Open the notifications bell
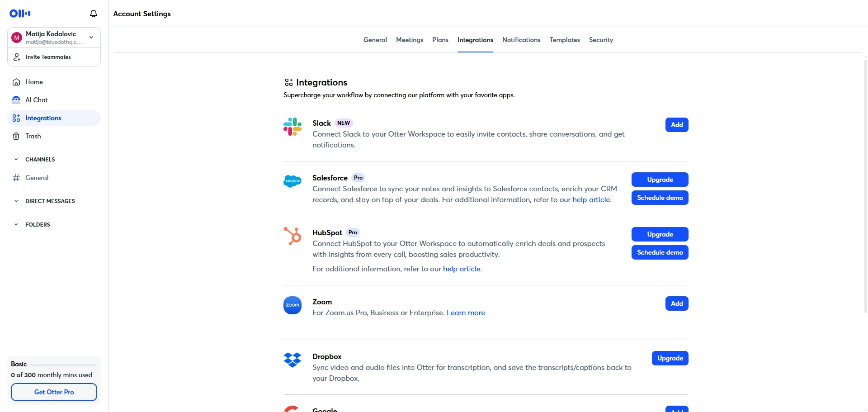Image resolution: width=868 pixels, height=412 pixels. 94,14
